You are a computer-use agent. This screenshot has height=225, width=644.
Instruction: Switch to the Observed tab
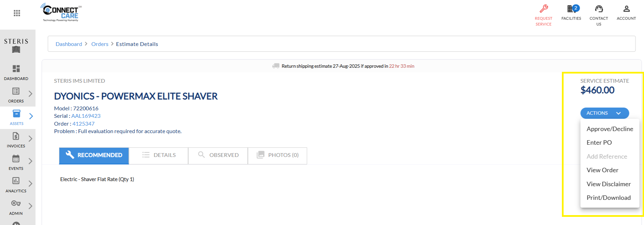[x=218, y=155]
